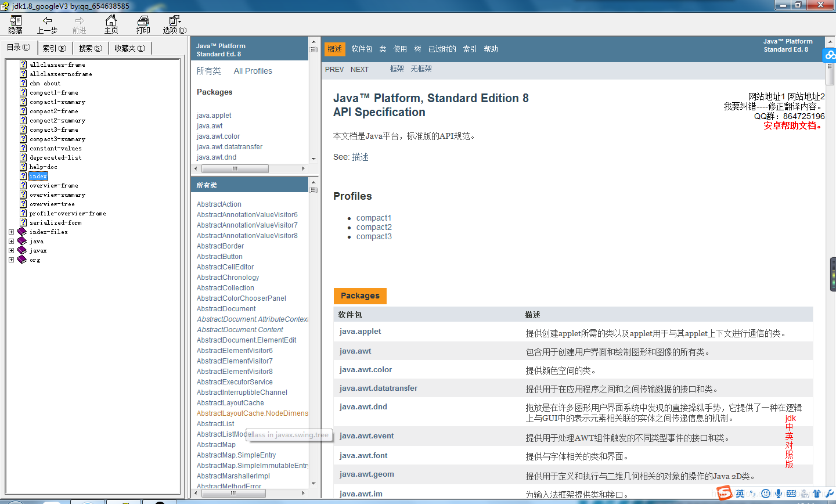Click the AbstractAction class link
The height and width of the screenshot is (504, 836).
coord(219,204)
